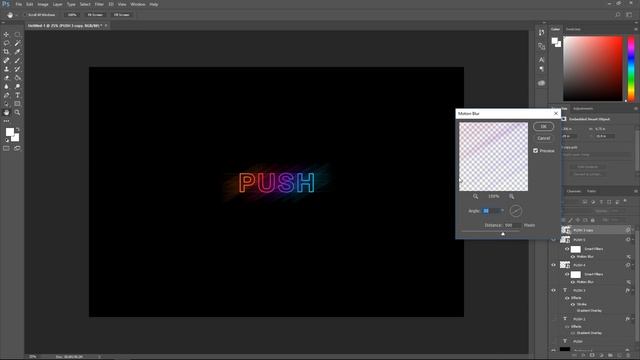
Task: Select the Rectangle shape tool
Action: (17, 104)
